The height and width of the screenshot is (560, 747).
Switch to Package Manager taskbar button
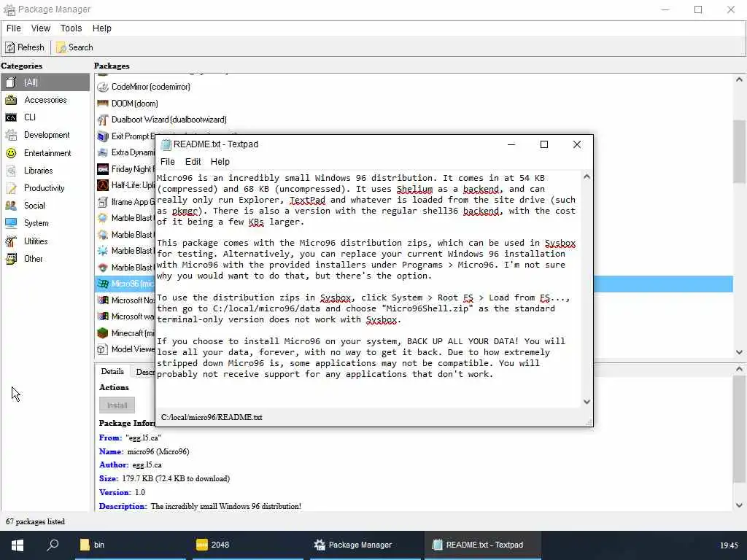[x=365, y=545]
